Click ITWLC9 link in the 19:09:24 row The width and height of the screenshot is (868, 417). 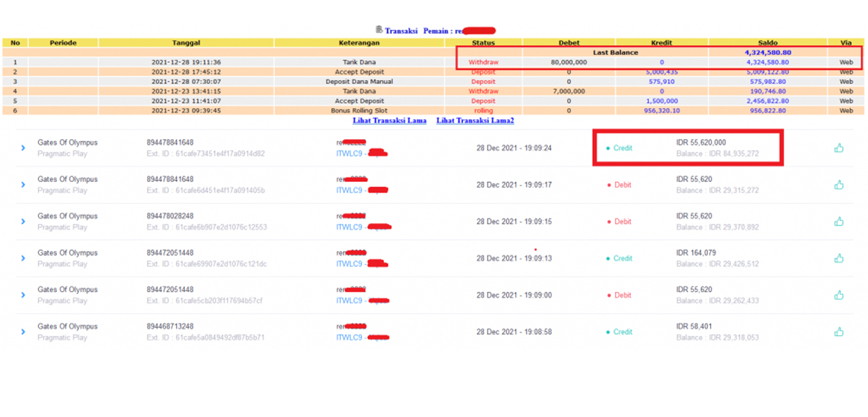pos(349,153)
